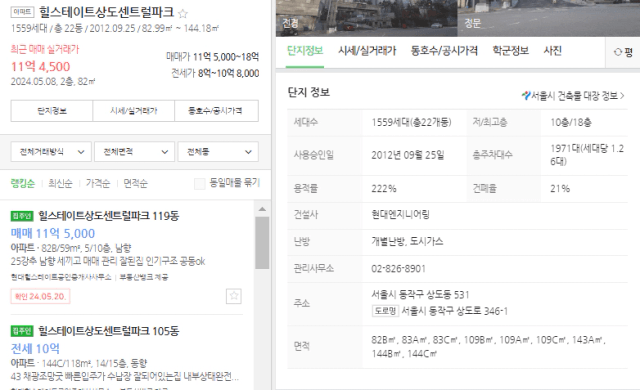Click the 2012년 09월 25일 approval date

[408, 155]
